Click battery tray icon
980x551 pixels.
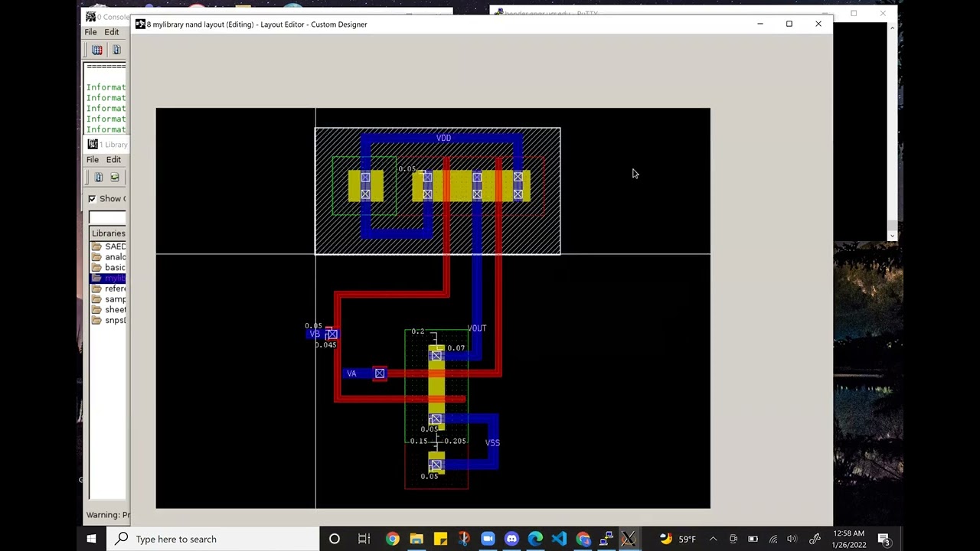pyautogui.click(x=753, y=539)
